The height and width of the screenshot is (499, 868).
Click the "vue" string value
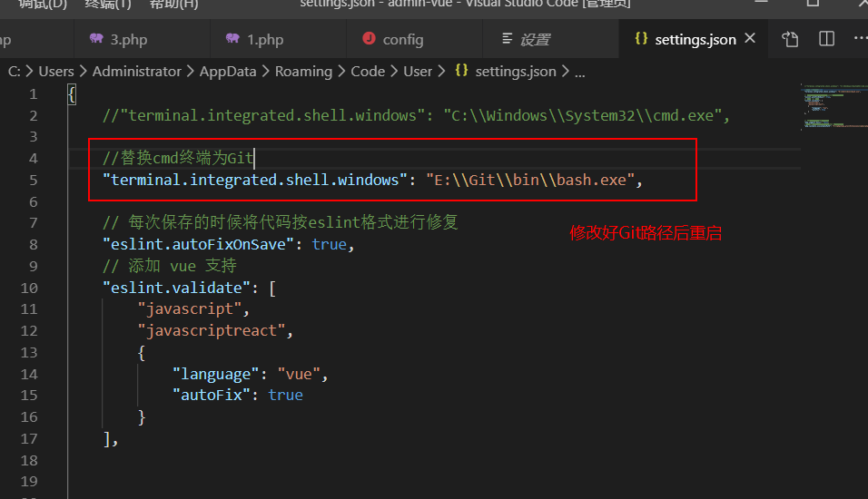coord(299,375)
